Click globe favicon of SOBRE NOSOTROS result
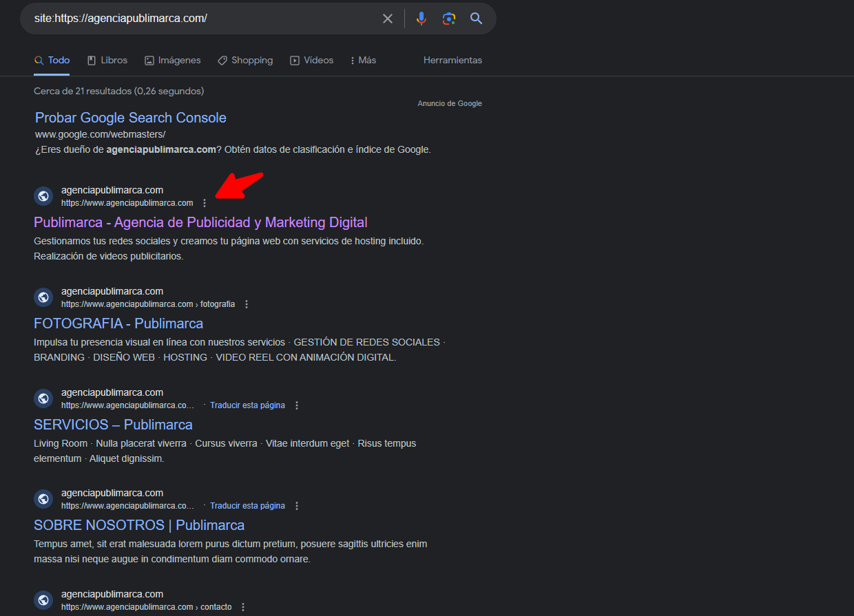 [43, 499]
